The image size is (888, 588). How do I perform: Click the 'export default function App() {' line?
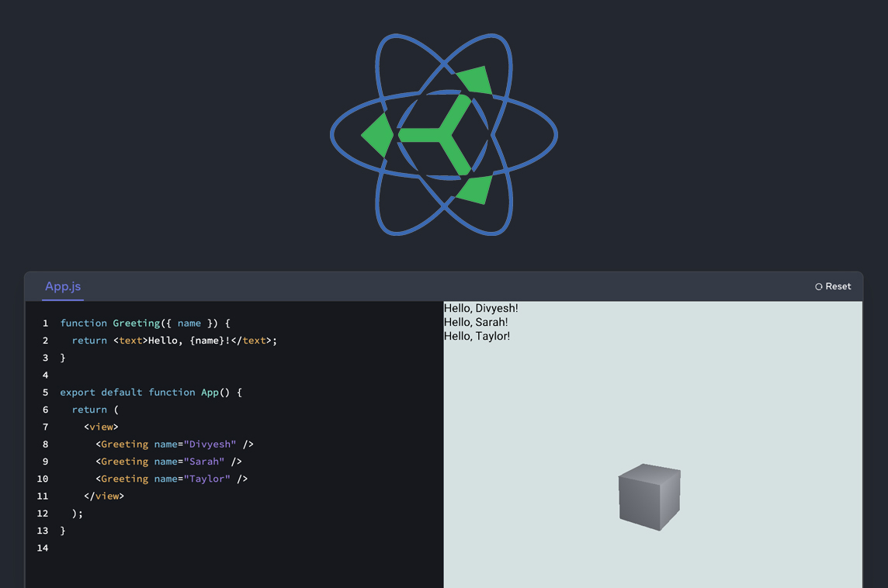pyautogui.click(x=151, y=393)
